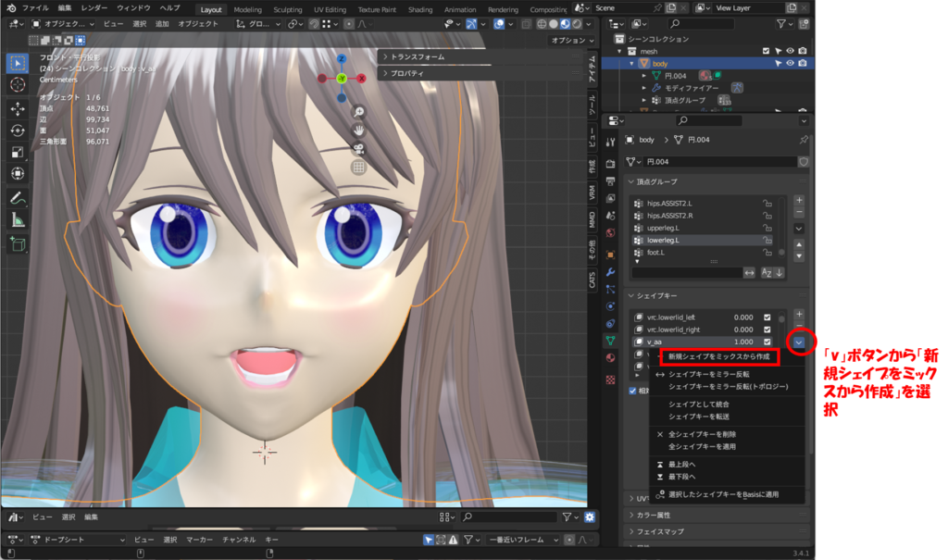Open the Modifier wrench properties tab
Image resolution: width=948 pixels, height=560 pixels.
(x=610, y=271)
